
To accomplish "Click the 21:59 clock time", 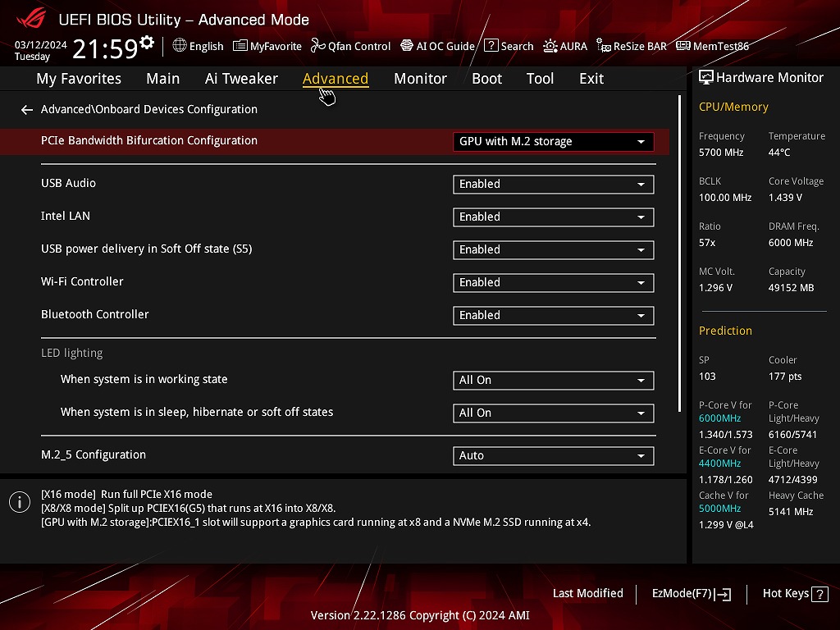I will click(x=105, y=49).
